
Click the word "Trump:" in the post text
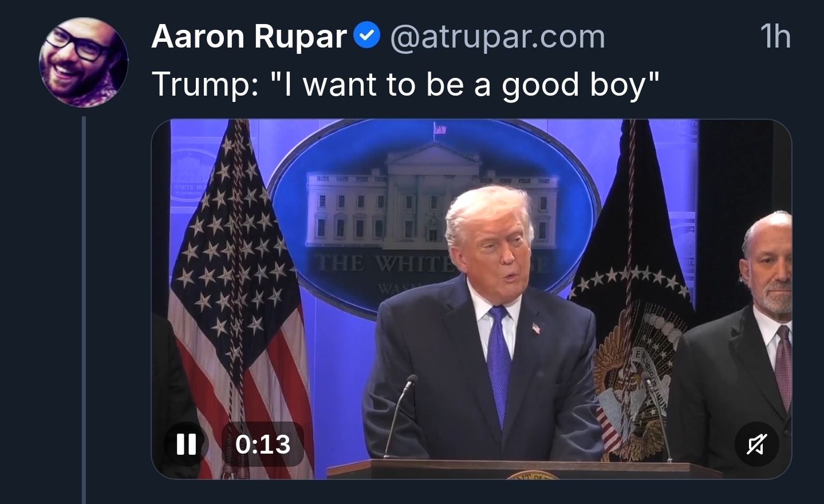point(206,84)
